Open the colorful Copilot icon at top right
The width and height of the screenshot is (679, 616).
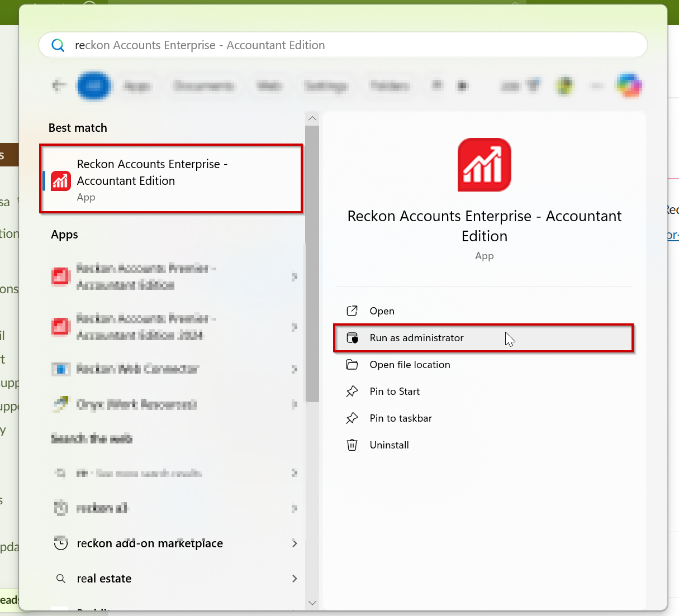point(629,85)
